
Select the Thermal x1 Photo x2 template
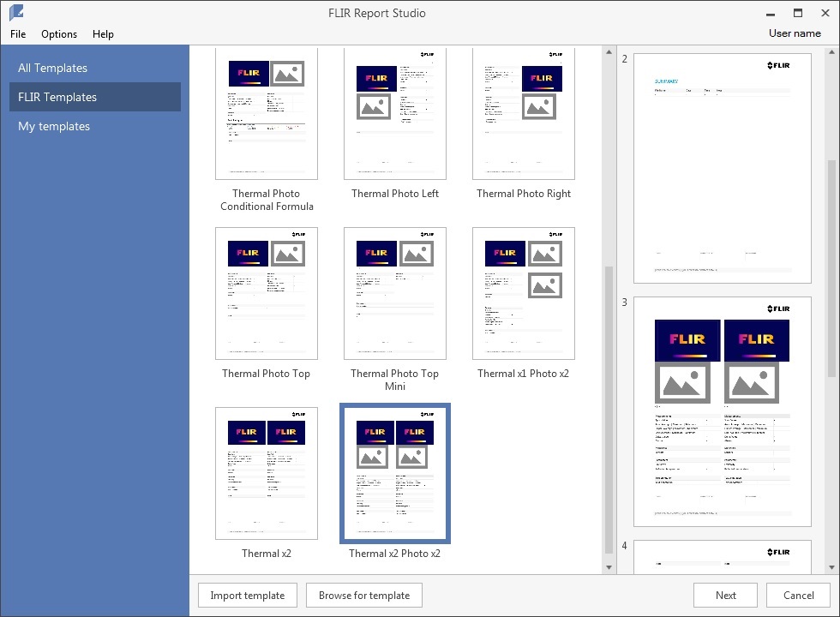(523, 293)
